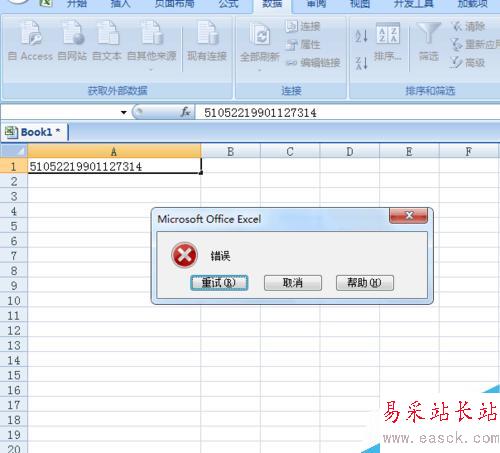This screenshot has height=453, width=500.
Task: Open the Page Layout (页面布局) tab
Action: 174,4
